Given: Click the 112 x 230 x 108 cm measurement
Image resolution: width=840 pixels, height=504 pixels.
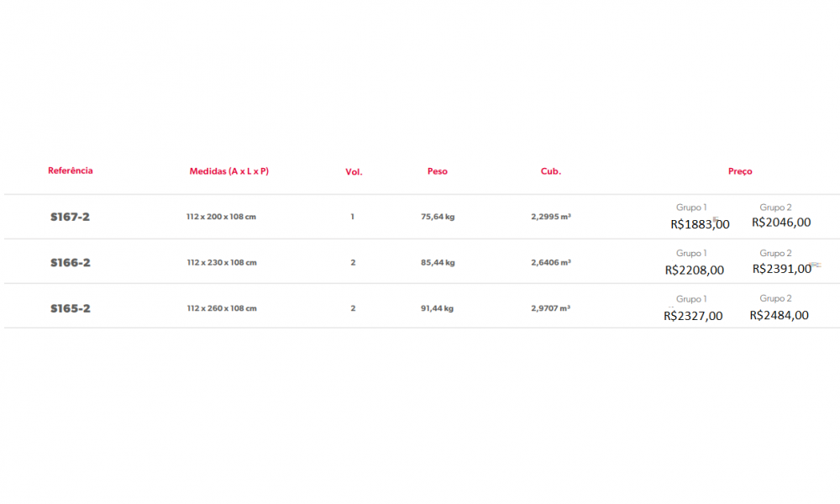Looking at the screenshot, I should 221,263.
